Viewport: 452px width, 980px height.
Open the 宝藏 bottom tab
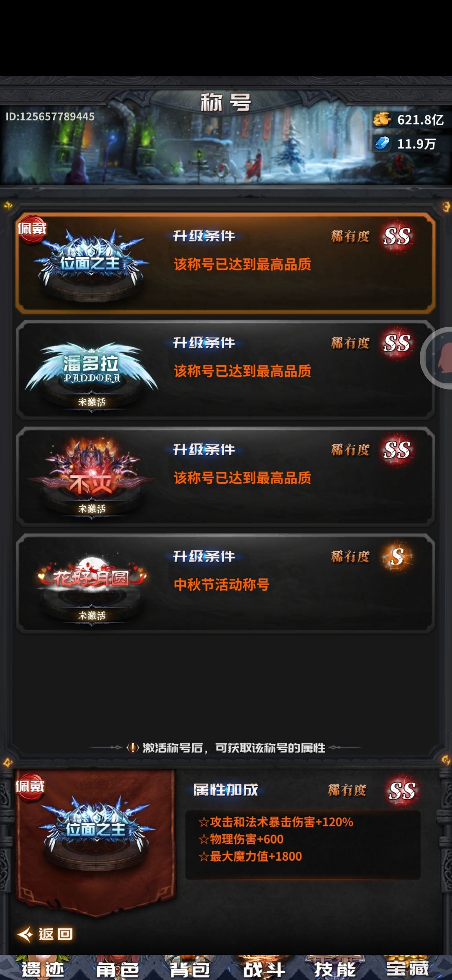[x=407, y=969]
